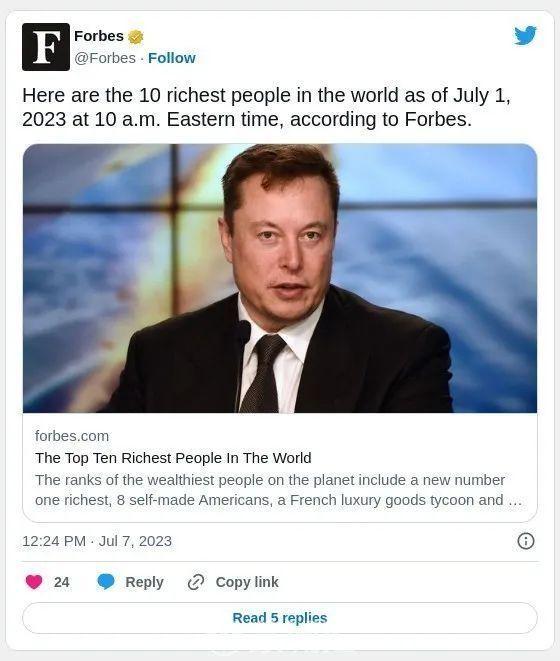This screenshot has width=560, height=661.
Task: Click the Forbes display name
Action: pos(99,36)
